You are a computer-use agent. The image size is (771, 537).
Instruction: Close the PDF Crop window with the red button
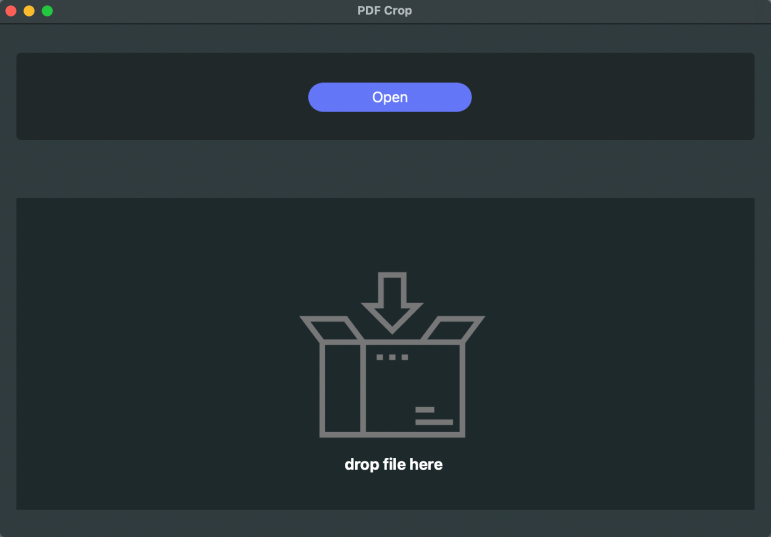pos(11,11)
